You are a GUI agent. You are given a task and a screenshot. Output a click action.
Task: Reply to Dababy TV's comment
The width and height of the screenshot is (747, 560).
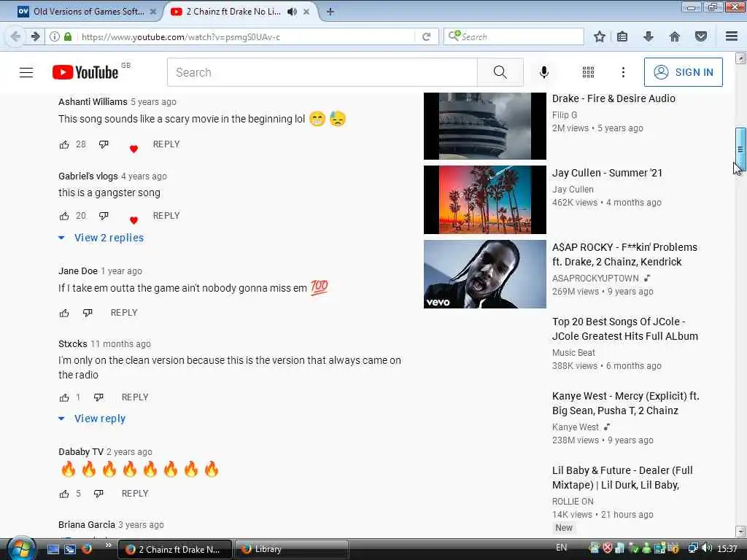[x=135, y=494]
